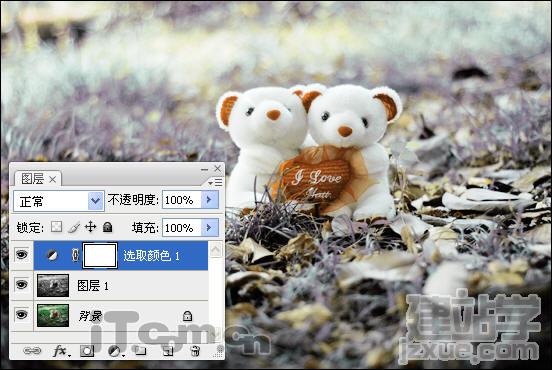The height and width of the screenshot is (370, 552).
Task: Create a new layer
Action: click(169, 351)
